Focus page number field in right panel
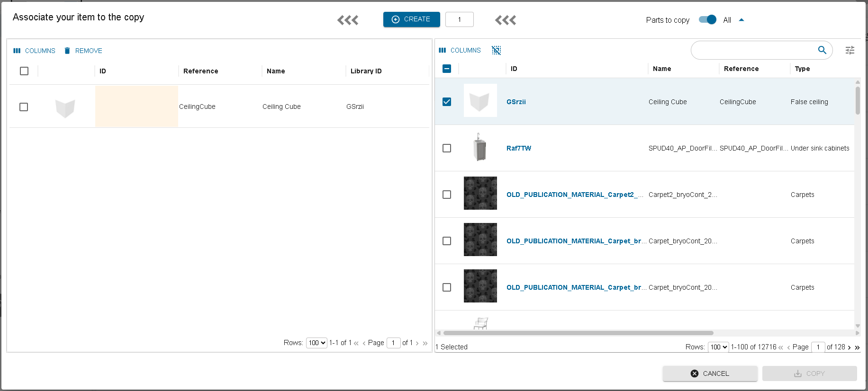The image size is (868, 391). coord(818,347)
